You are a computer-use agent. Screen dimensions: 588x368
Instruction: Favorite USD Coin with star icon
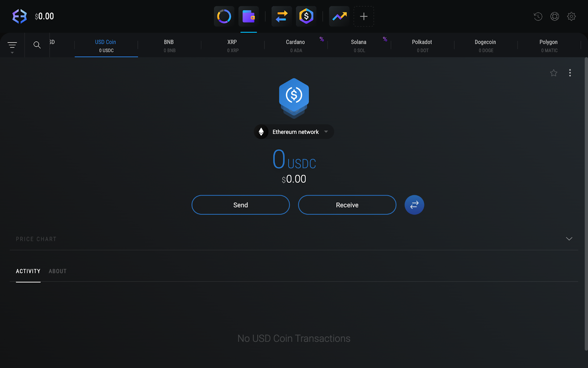554,73
